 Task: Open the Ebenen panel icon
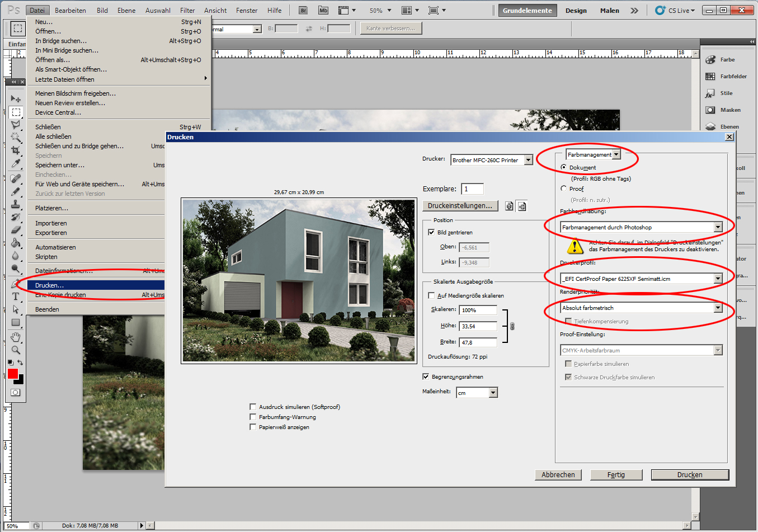tap(710, 126)
